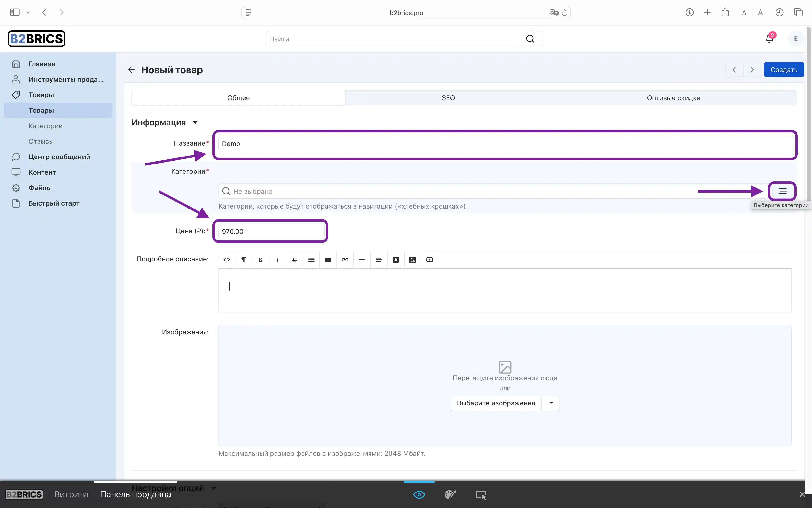Click Safari share button
812x508 pixels.
click(725, 12)
